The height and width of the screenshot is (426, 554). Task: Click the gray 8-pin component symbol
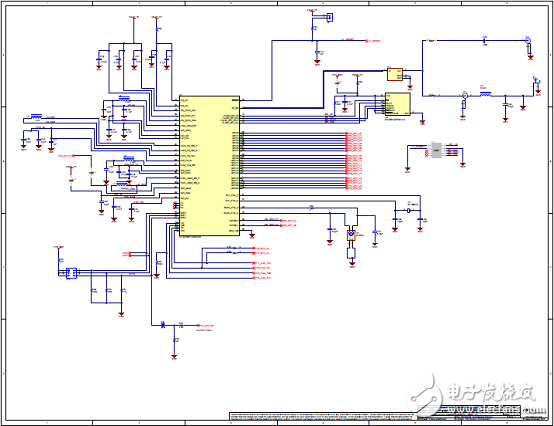coord(436,150)
